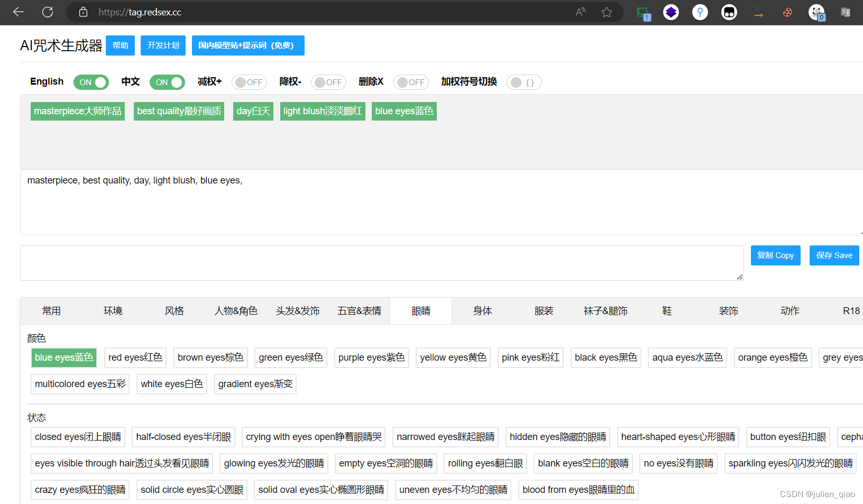Switch to the 环境 tab
The height and width of the screenshot is (504, 863).
(113, 311)
